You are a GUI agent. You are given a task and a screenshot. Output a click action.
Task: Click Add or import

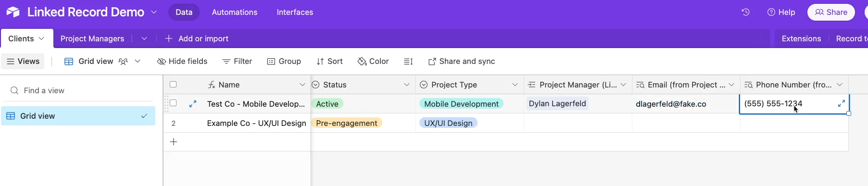coord(197,38)
